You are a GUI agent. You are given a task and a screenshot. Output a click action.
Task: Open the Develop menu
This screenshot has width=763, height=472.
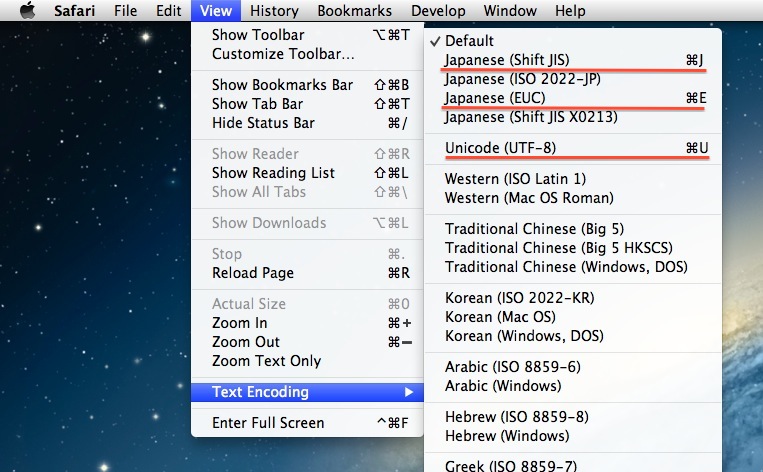[438, 11]
